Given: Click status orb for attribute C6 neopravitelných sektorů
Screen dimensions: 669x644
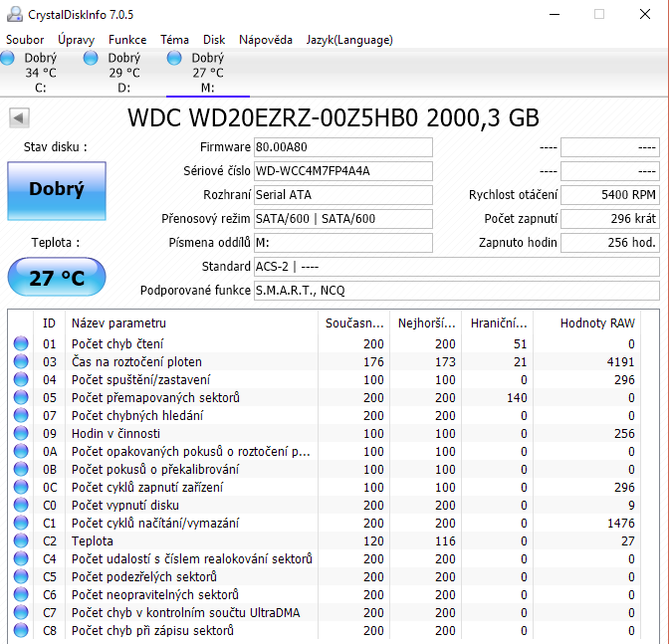Looking at the screenshot, I should tap(21, 594).
